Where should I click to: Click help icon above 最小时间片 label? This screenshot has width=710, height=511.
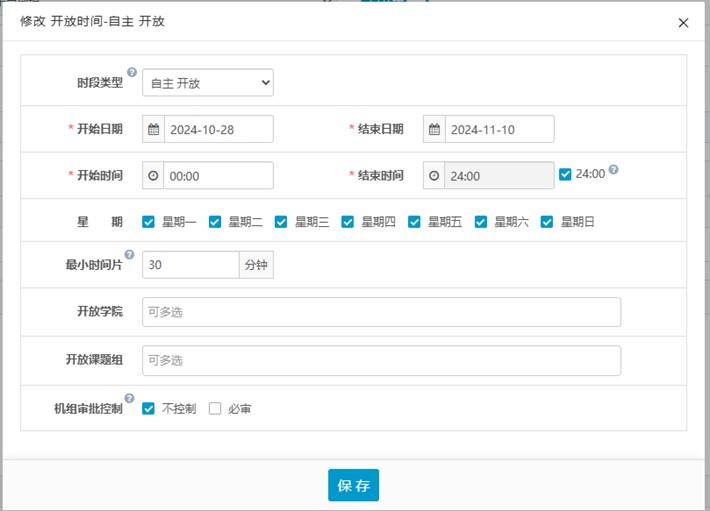coord(129,255)
